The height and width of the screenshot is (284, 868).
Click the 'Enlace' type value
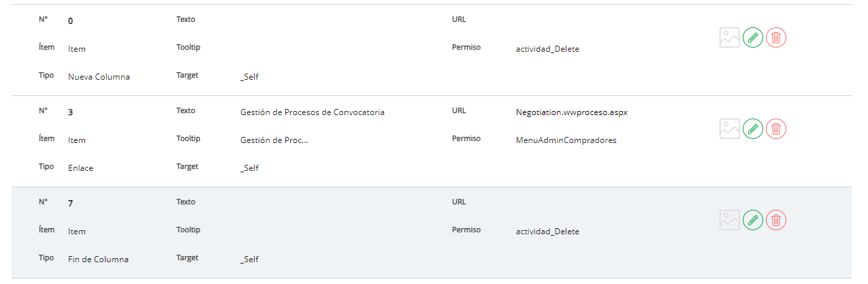[80, 168]
